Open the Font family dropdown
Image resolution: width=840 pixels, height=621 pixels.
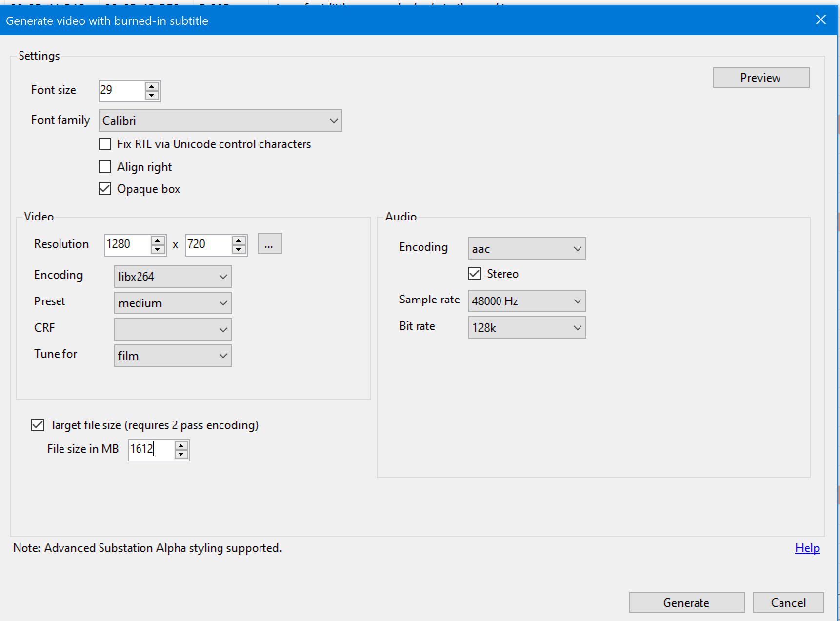(220, 120)
